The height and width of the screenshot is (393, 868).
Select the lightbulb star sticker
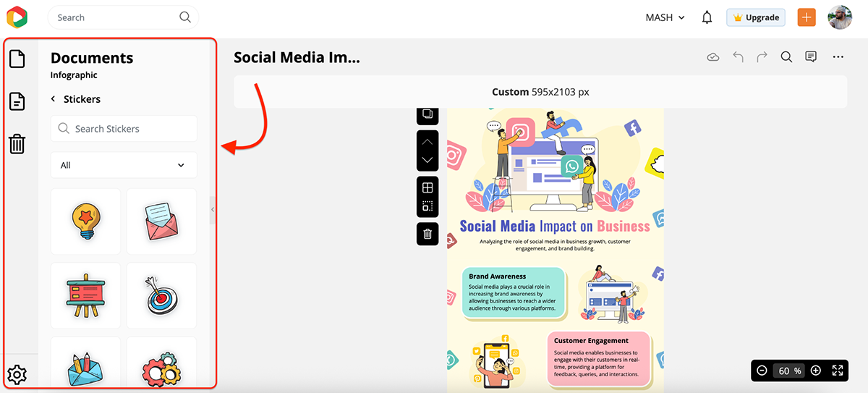pos(86,221)
